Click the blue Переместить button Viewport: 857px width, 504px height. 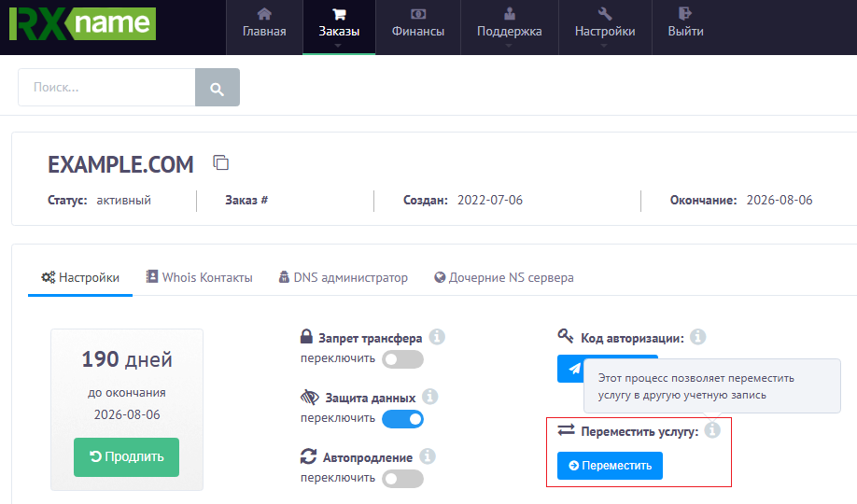pyautogui.click(x=610, y=466)
